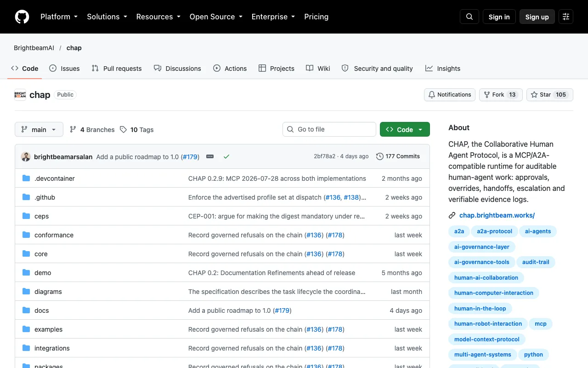Click the Brightbeam repository avatar icon
The image size is (588, 368).
point(20,95)
